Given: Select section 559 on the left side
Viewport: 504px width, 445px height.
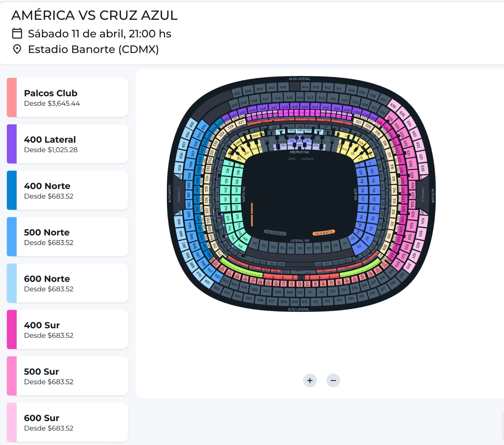Looking at the screenshot, I should point(189,175).
